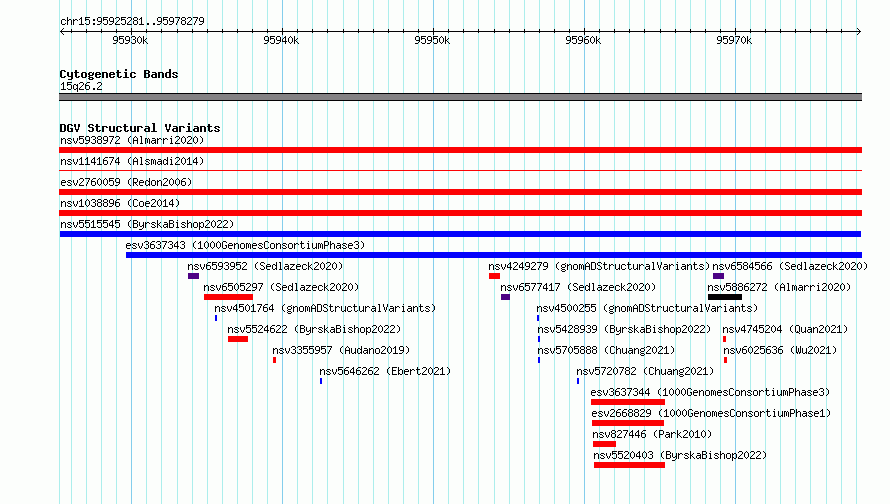Click the nsv5515545 (ByrskaBishop2022) label
Screen dimensions: 890x504
(147, 224)
